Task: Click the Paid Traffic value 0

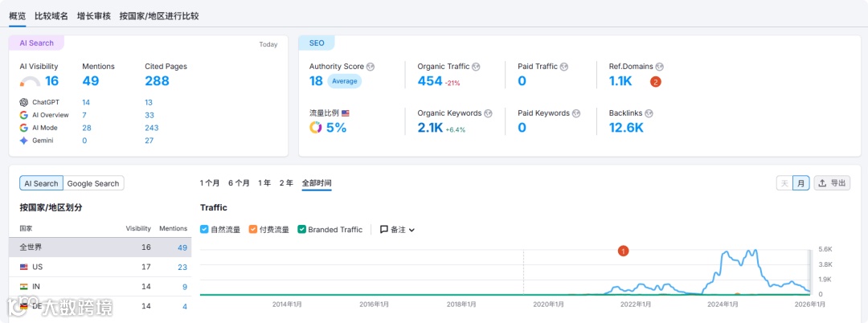Action: [522, 81]
